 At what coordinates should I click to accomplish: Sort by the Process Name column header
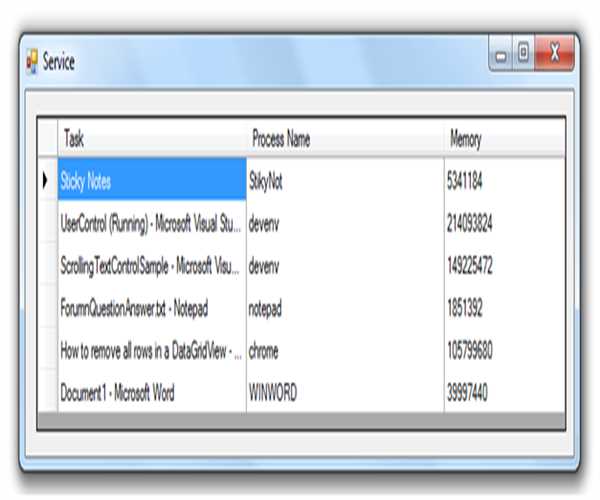344,140
